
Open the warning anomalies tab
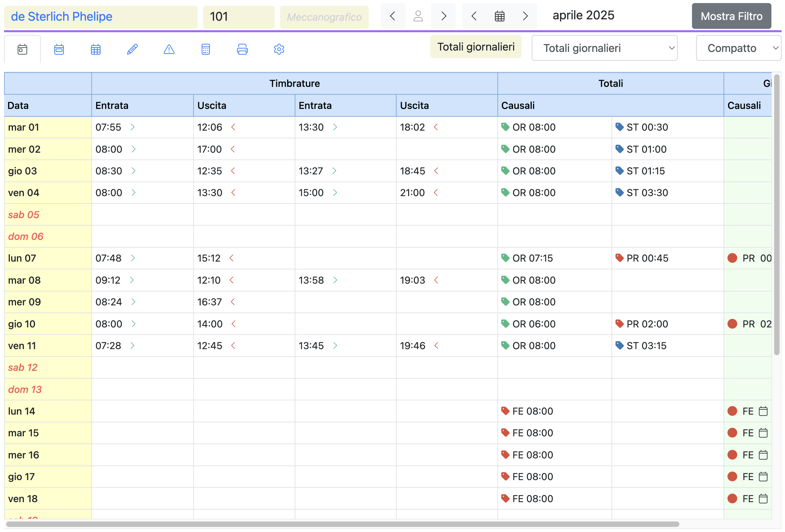[169, 50]
